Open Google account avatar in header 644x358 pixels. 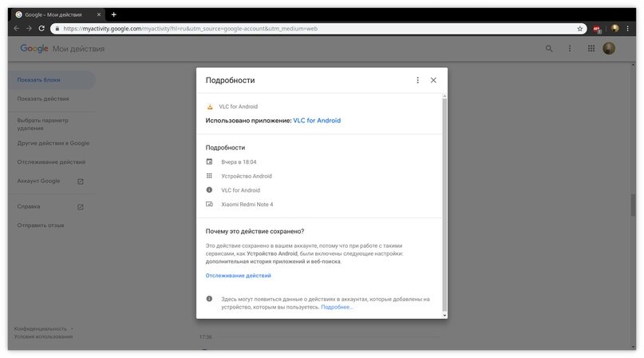coord(609,48)
